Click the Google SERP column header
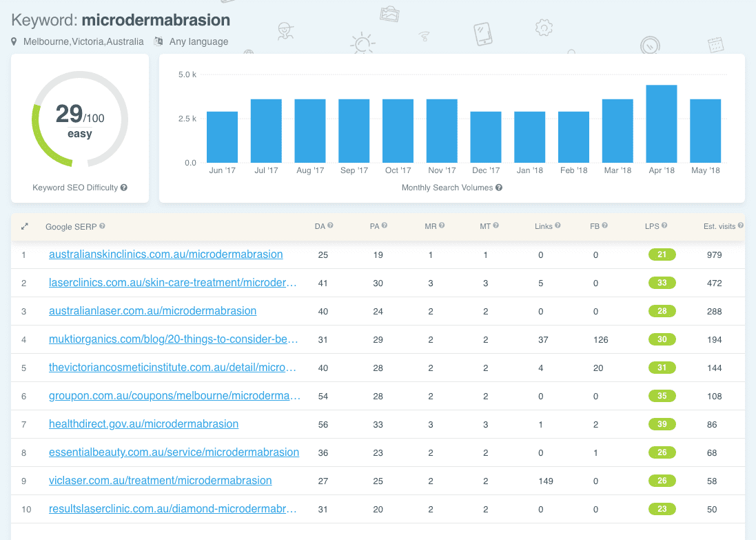The width and height of the screenshot is (756, 540). 71,227
